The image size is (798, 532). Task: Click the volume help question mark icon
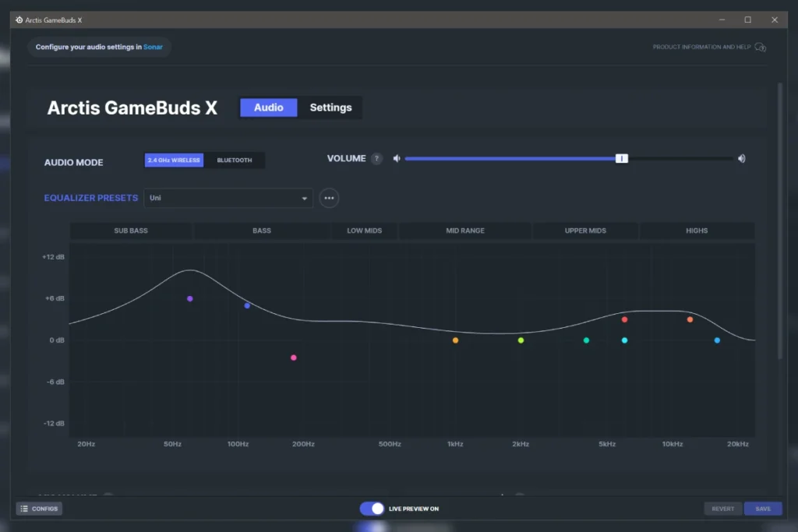377,159
